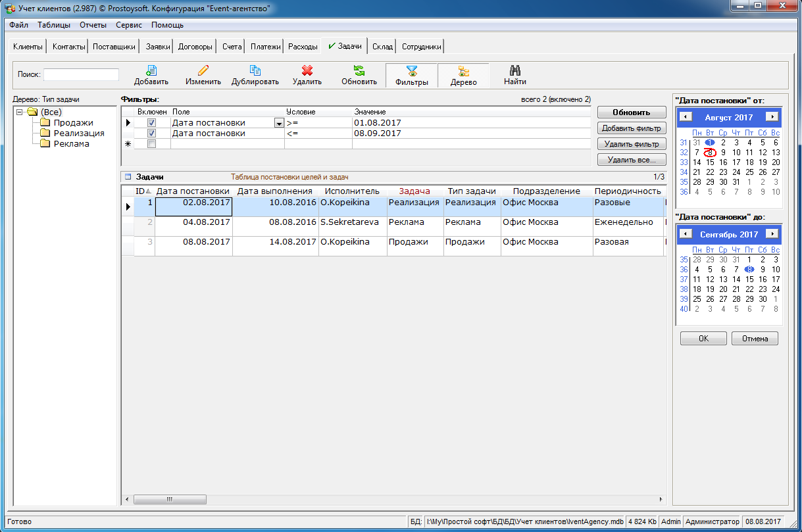Click the Обновить refresh icon in toolbar
Image resolution: width=802 pixels, height=532 pixels.
pos(359,70)
